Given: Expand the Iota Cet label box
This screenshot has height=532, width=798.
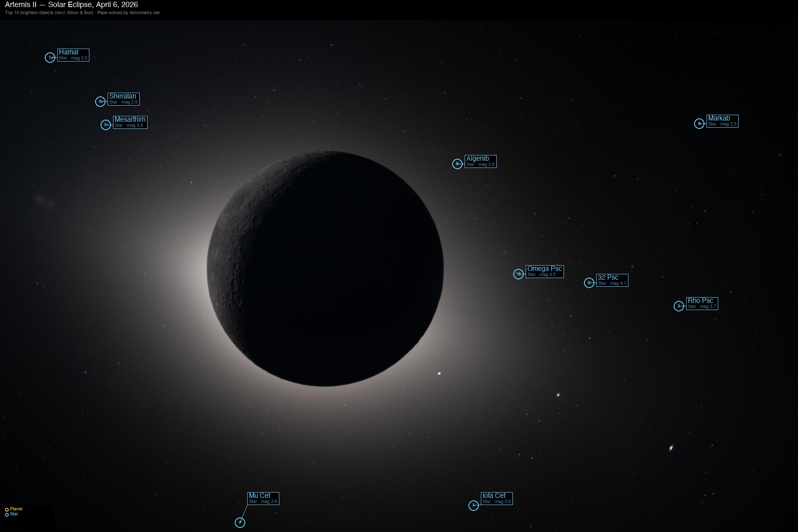Looking at the screenshot, I should pos(497,498).
